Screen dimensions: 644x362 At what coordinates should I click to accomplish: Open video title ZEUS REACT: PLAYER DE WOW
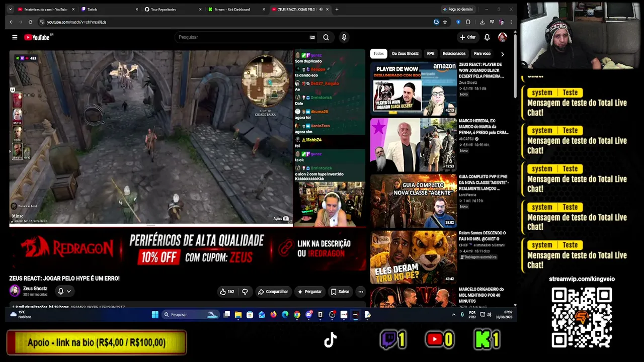point(481,70)
